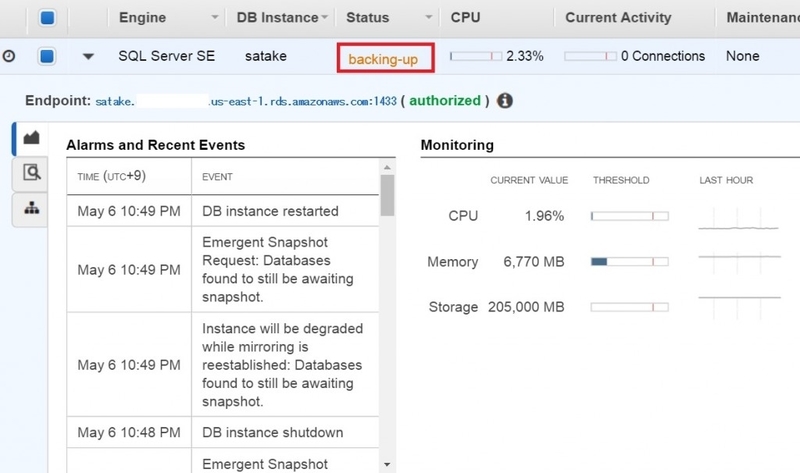
Task: Click 'SQL Server SE' engine cell
Action: click(166, 56)
